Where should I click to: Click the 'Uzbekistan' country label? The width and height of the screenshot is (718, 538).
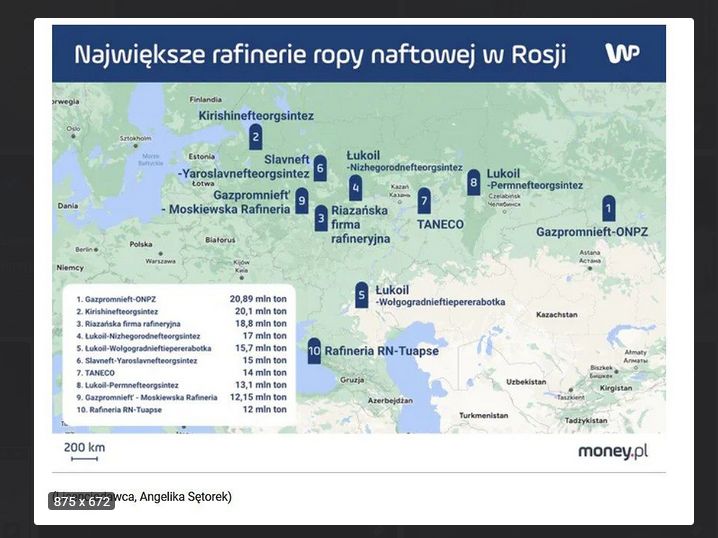click(526, 381)
